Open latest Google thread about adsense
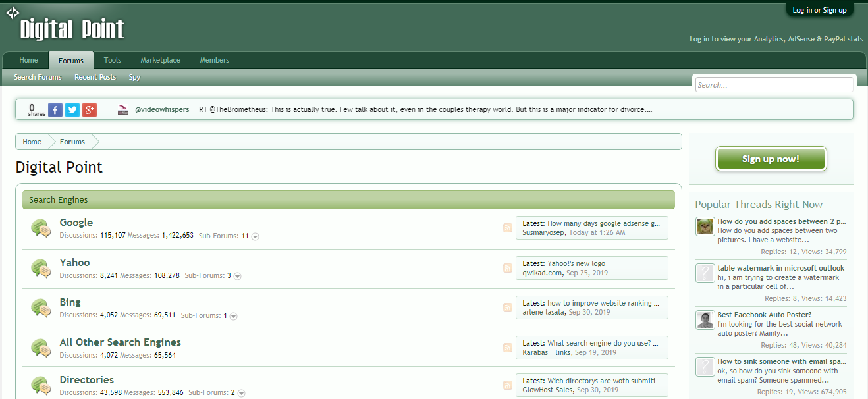The height and width of the screenshot is (399, 868). (604, 223)
